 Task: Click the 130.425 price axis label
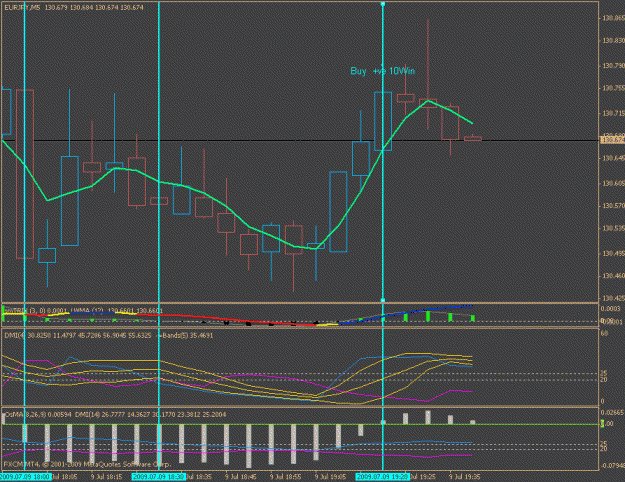click(x=613, y=298)
